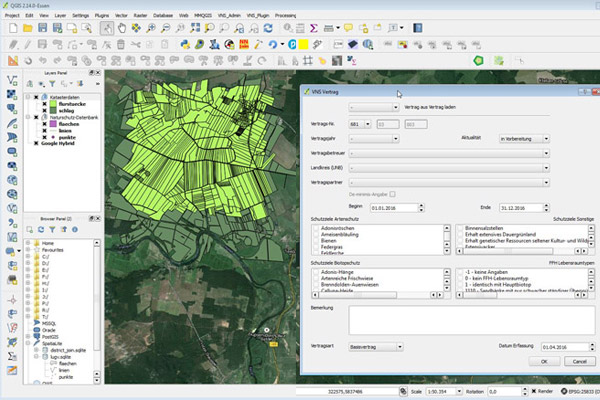Click the hash grid toolbar icon
600x400 pixels.
coord(308,60)
